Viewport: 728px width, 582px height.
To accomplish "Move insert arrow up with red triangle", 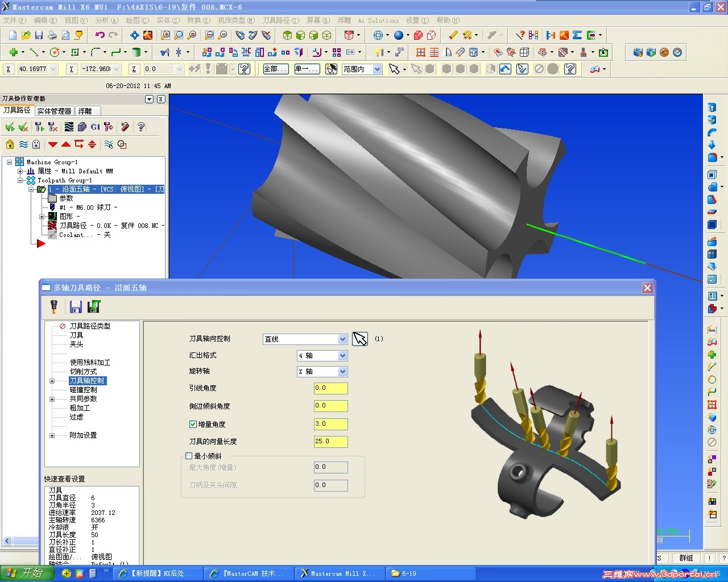I will click(66, 144).
